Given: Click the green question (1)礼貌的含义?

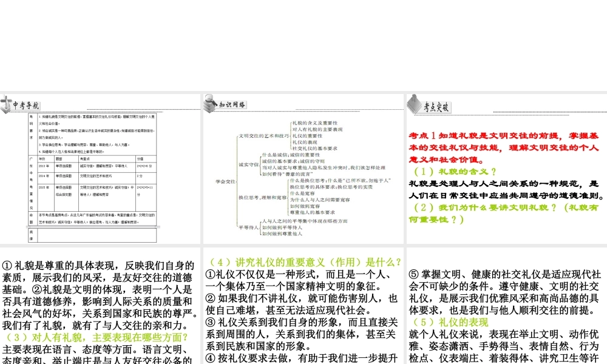Looking at the screenshot, I should pos(455,171).
